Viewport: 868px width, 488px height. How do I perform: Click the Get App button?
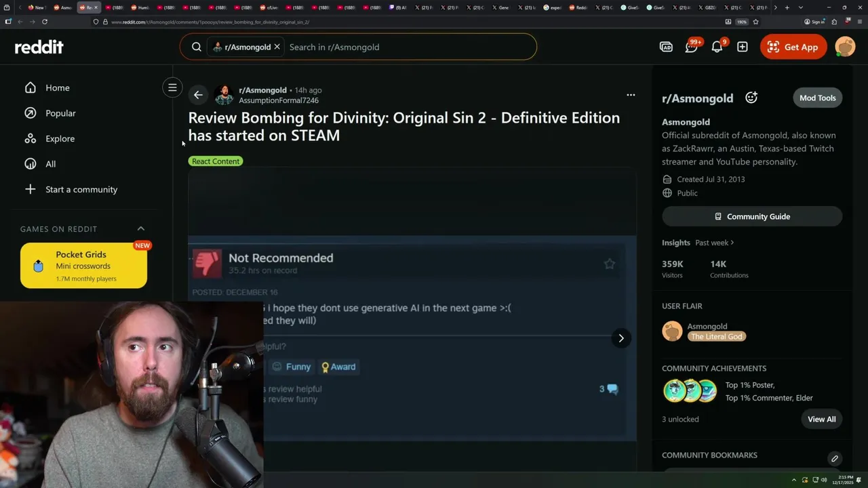[793, 47]
